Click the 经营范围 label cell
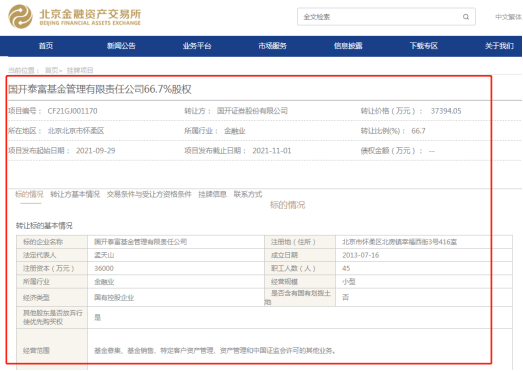This screenshot has width=523, height=371. [x=52, y=350]
